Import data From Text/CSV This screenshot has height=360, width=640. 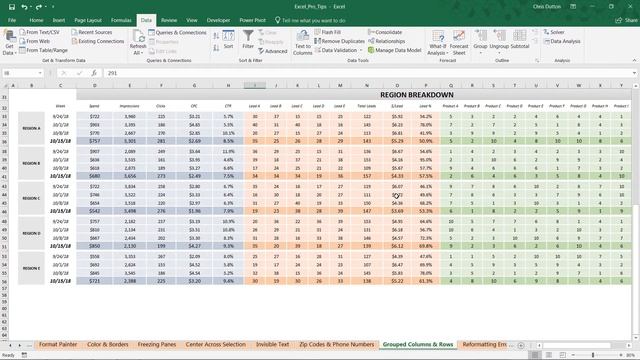click(39, 32)
